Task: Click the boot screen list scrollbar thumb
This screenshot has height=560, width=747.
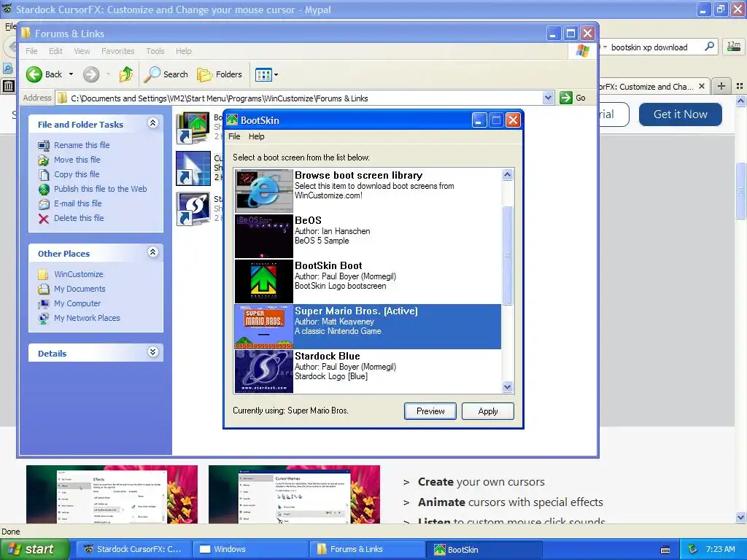Action: click(508, 255)
